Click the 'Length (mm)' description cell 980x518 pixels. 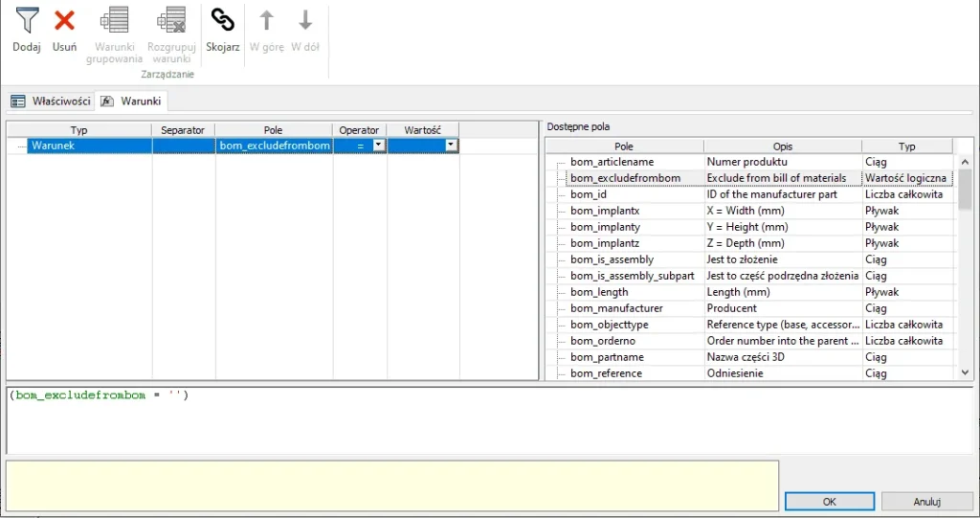(783, 291)
